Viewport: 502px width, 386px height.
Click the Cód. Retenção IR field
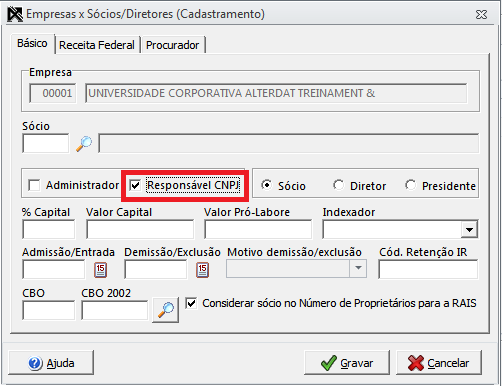[x=428, y=269]
